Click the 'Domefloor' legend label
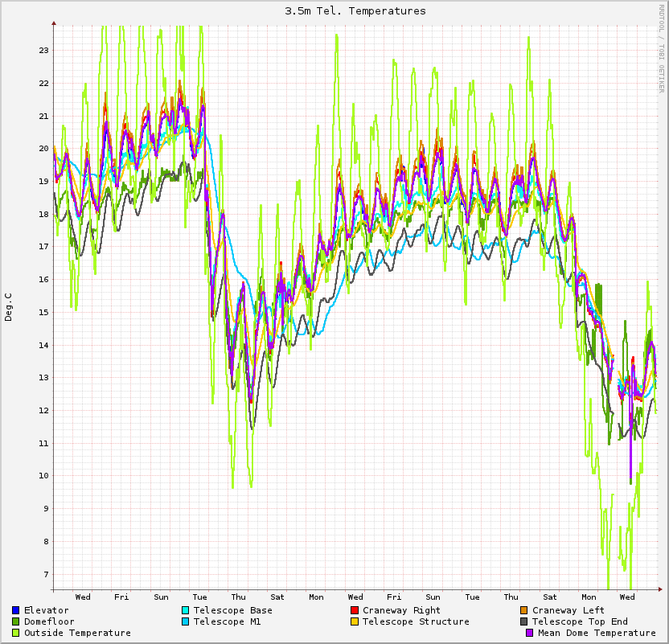 (49, 621)
